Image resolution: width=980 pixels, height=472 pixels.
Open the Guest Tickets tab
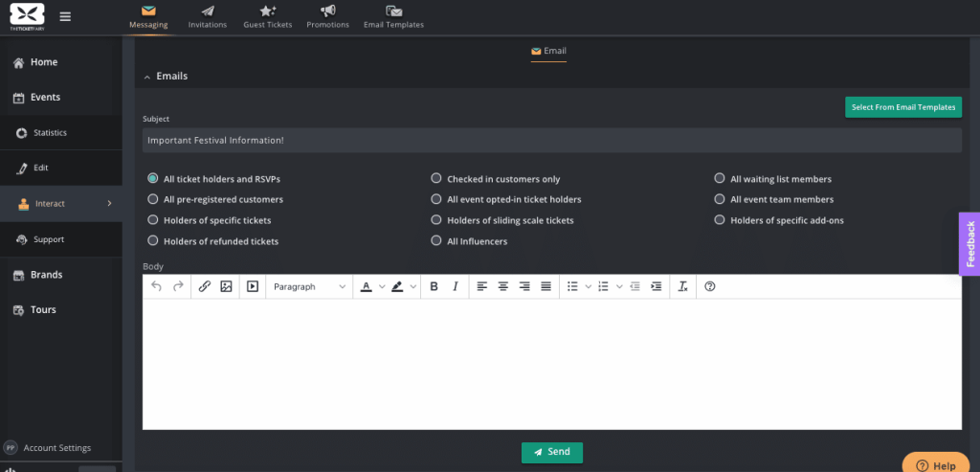point(268,17)
